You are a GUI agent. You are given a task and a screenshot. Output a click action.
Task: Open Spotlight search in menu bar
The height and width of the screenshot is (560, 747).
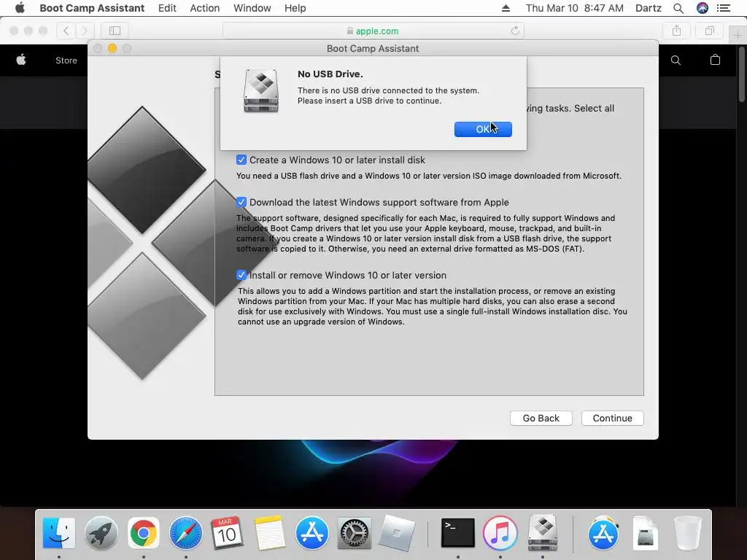pyautogui.click(x=678, y=8)
